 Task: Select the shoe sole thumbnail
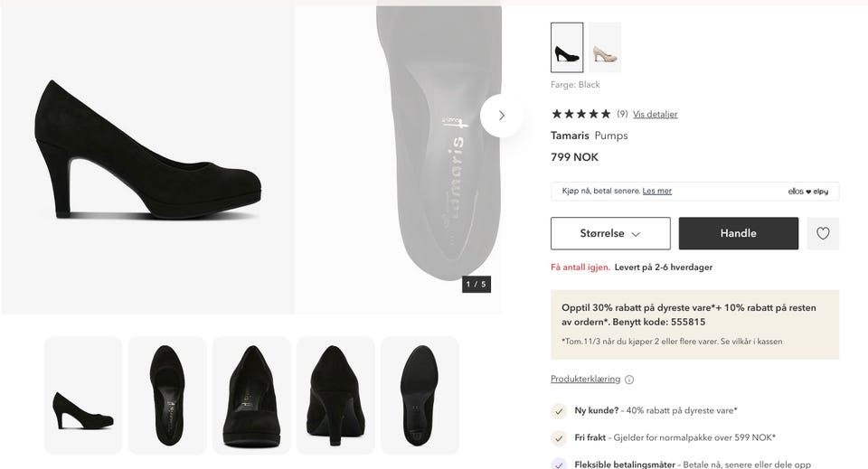pyautogui.click(x=420, y=396)
